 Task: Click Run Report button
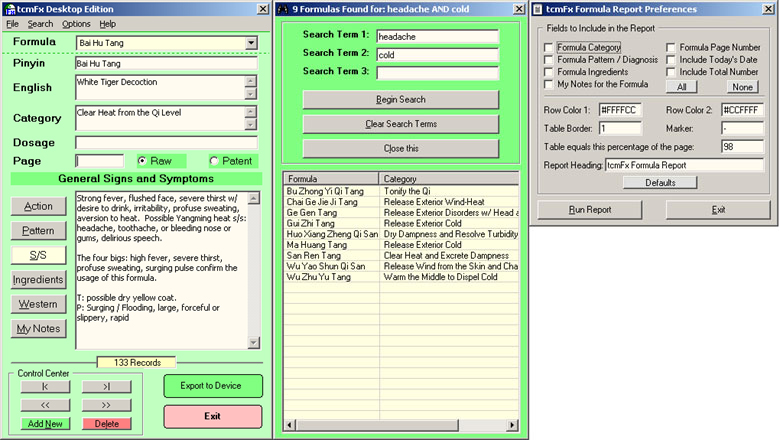(590, 210)
